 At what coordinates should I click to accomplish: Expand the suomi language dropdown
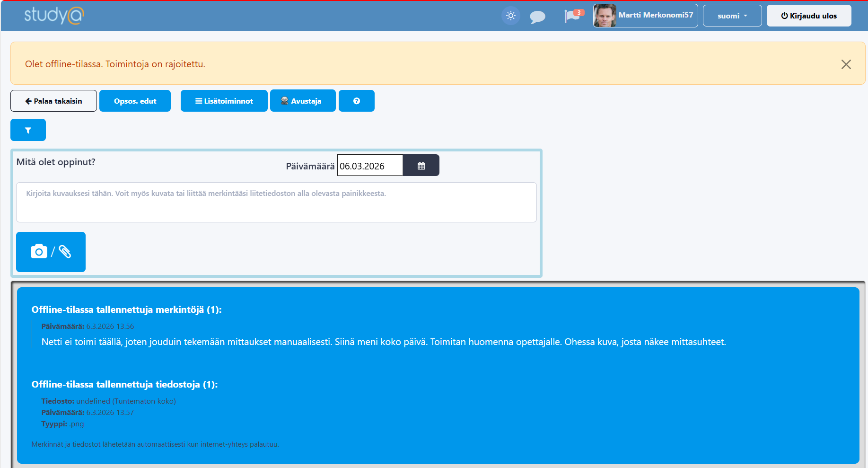(x=732, y=16)
